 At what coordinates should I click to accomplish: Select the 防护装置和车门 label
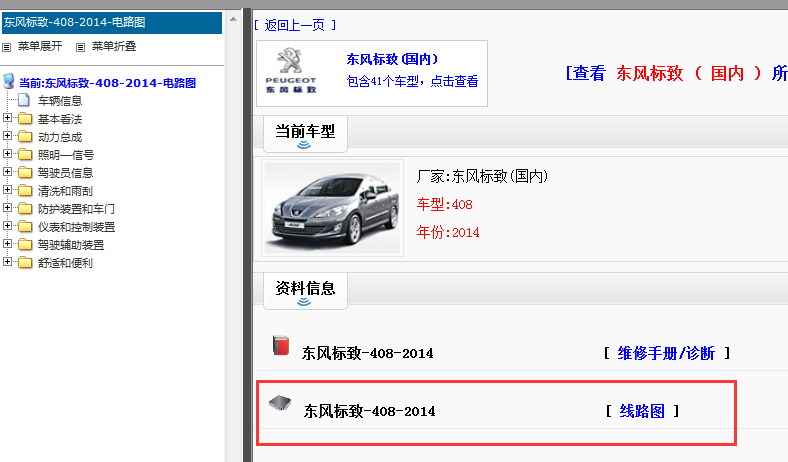tap(76, 209)
